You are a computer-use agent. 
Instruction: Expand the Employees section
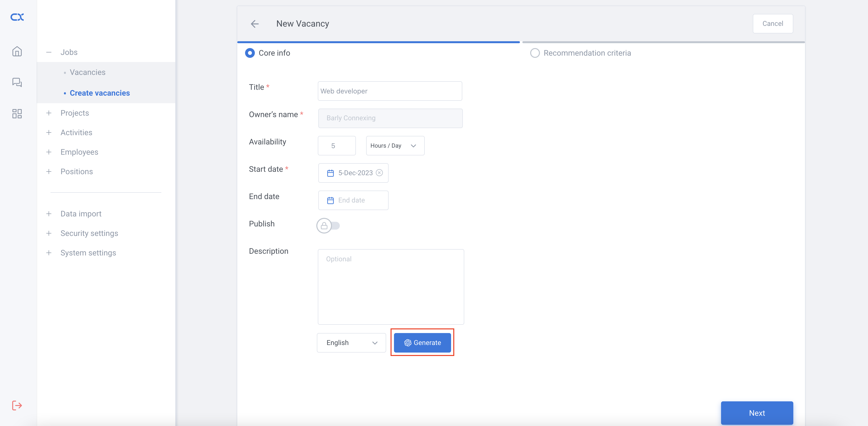[x=49, y=152]
